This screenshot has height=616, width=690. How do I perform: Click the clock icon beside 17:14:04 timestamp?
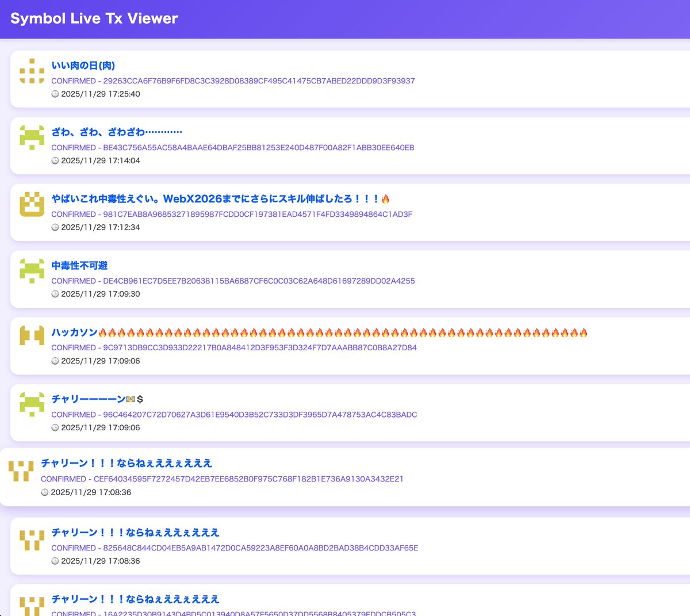(x=55, y=160)
